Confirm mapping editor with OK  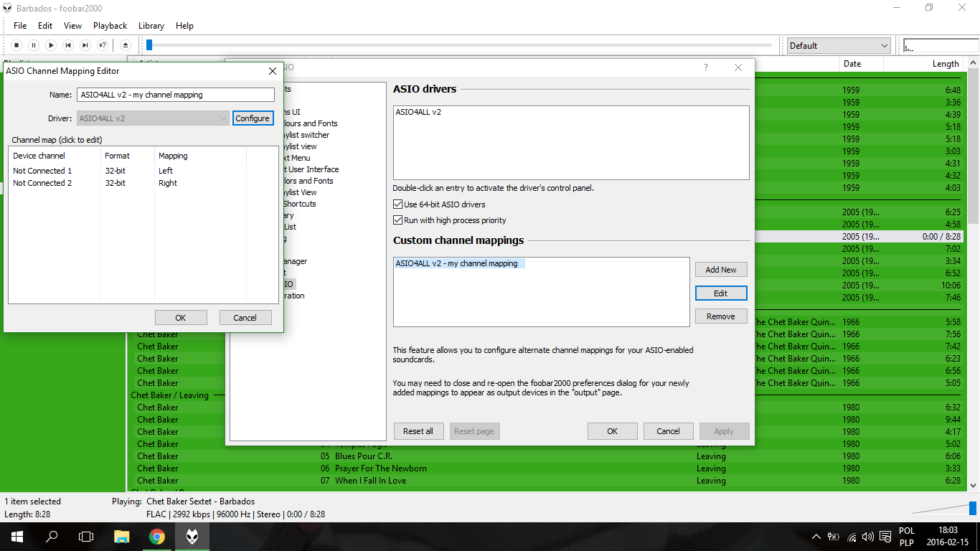[181, 317]
